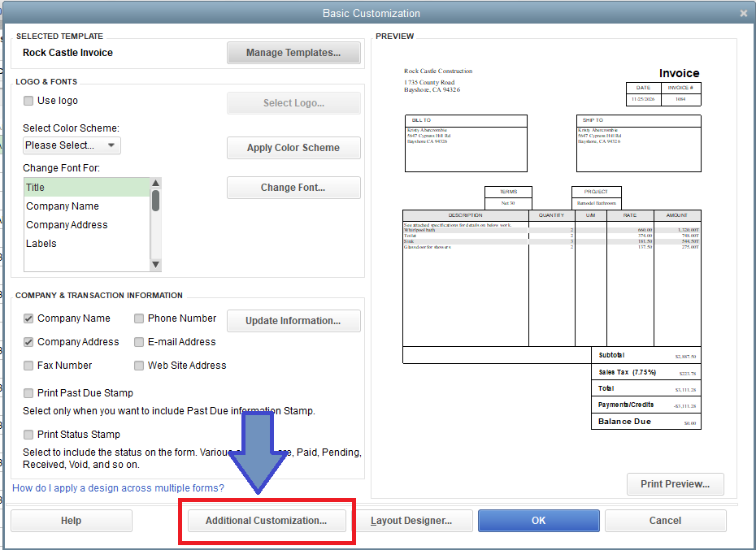Click the Select Logo button
The height and width of the screenshot is (550, 756).
click(293, 102)
